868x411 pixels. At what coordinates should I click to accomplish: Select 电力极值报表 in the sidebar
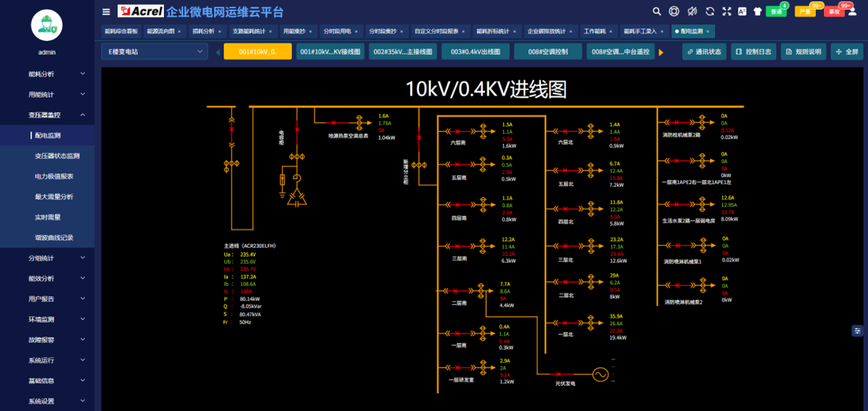tap(54, 176)
